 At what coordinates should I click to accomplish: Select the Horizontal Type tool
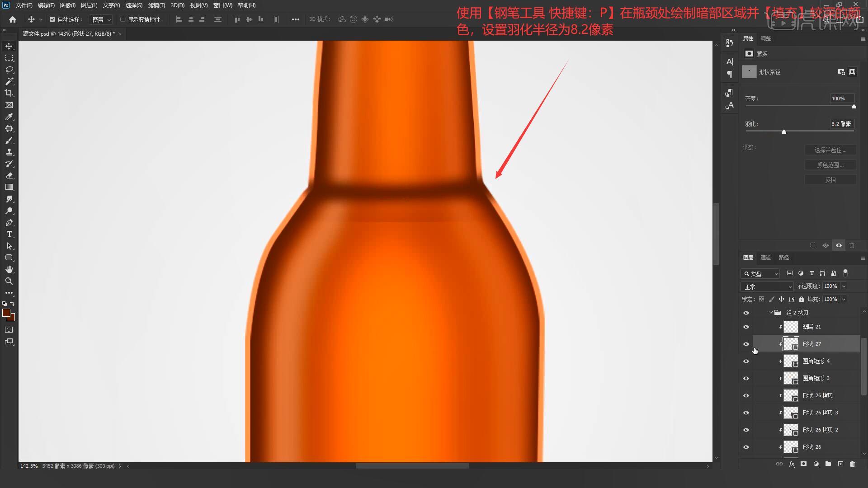(9, 235)
